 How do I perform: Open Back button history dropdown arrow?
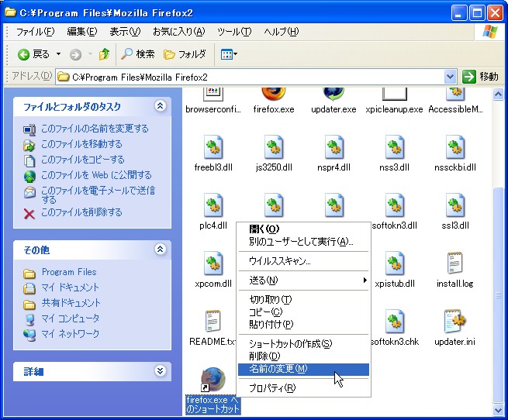point(58,54)
